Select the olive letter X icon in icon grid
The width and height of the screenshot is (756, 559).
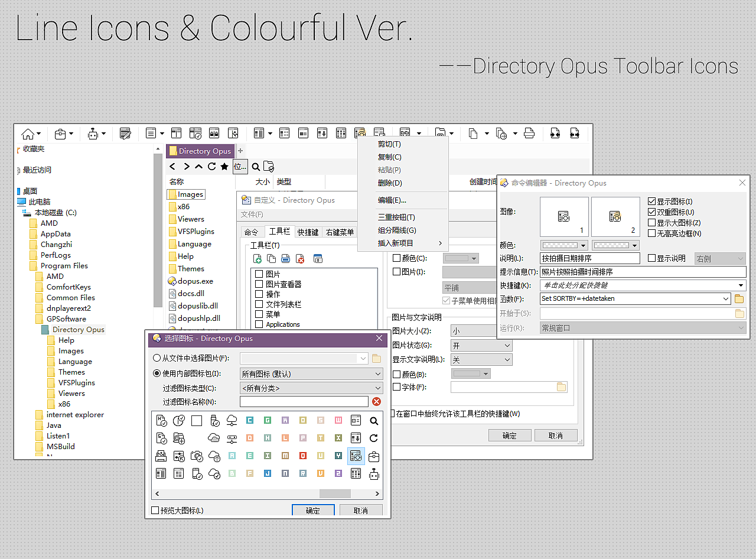tap(338, 438)
